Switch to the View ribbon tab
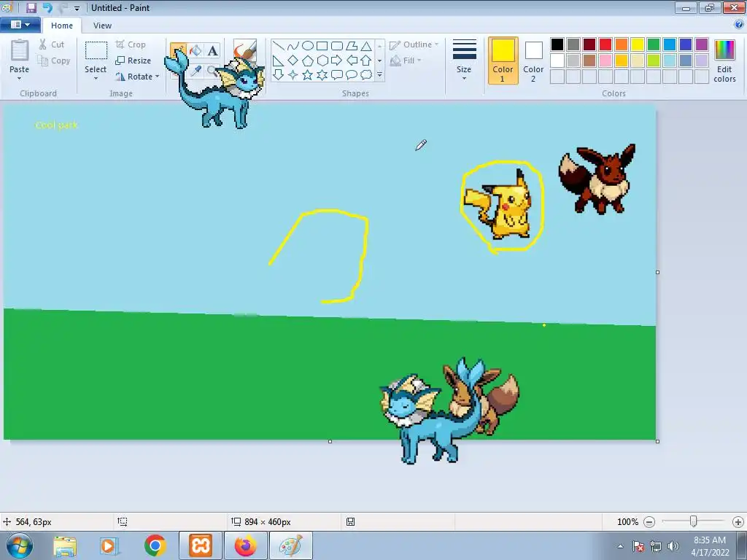Screen dimensions: 747x560 point(102,26)
